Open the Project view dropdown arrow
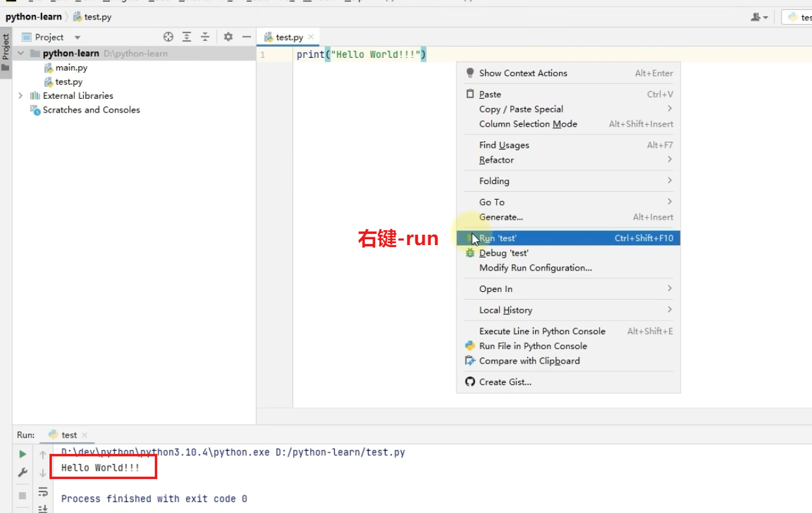Viewport: 812px width, 513px height. pos(77,38)
